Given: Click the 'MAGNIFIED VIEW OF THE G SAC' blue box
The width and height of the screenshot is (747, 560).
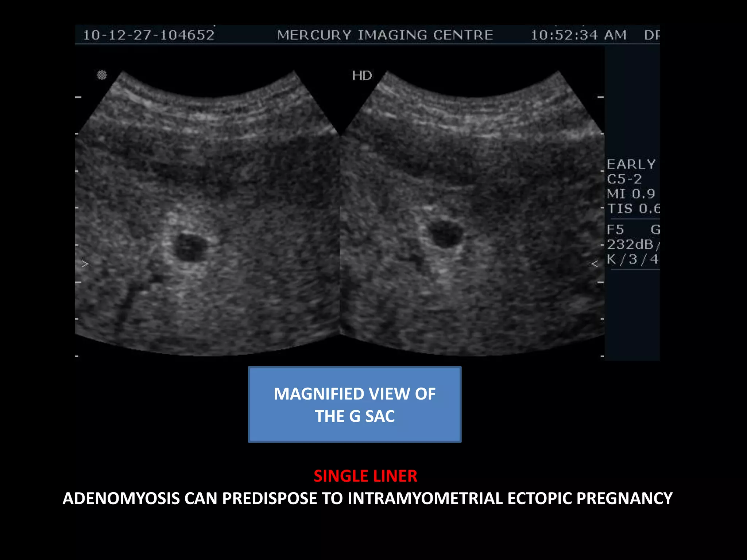Looking at the screenshot, I should (x=355, y=404).
